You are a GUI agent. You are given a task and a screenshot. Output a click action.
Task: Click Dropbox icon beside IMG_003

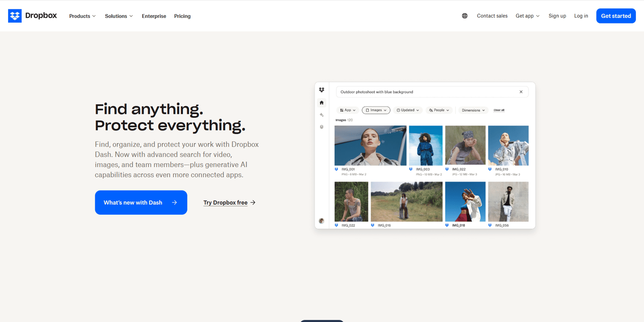pyautogui.click(x=411, y=169)
